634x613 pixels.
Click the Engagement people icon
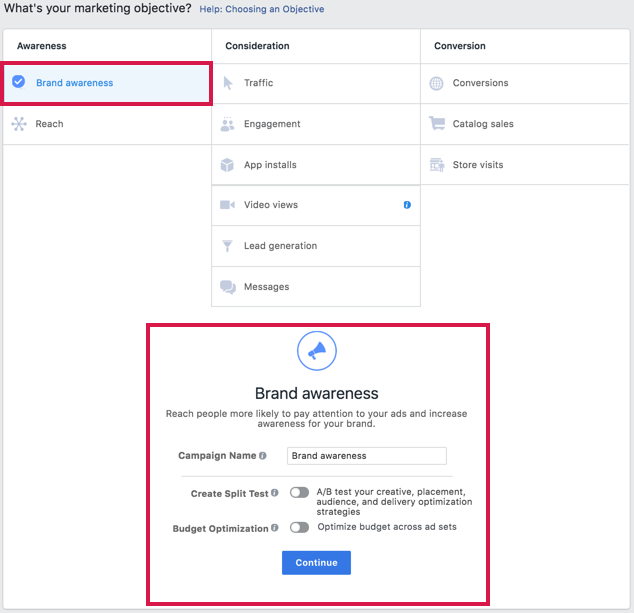coord(227,124)
